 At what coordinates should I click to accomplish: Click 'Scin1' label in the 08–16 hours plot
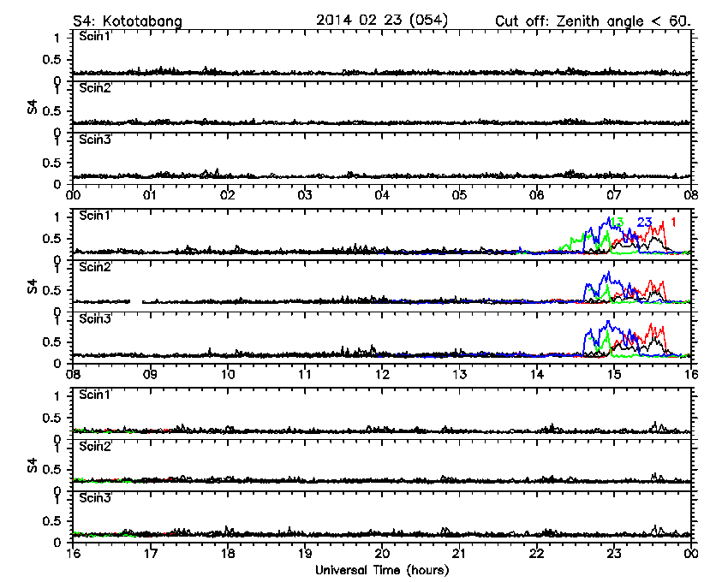click(x=95, y=216)
